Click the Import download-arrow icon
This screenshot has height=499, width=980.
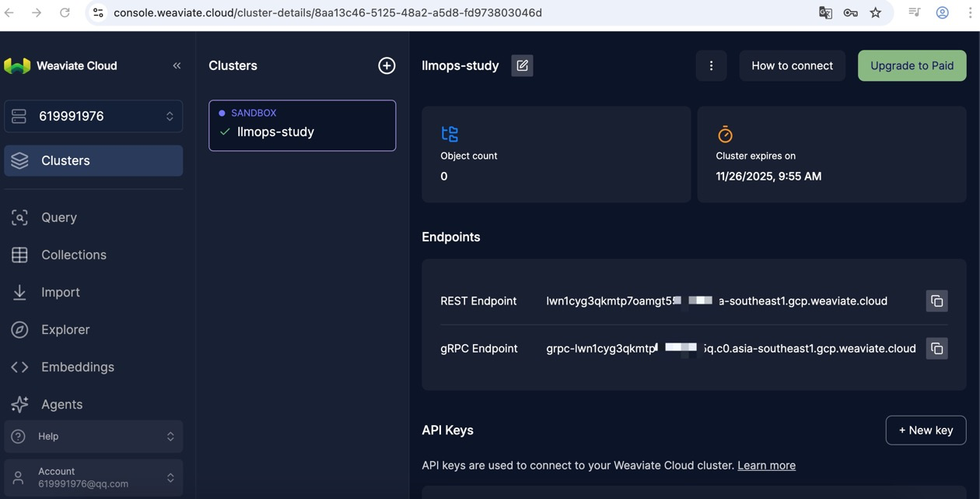19,292
